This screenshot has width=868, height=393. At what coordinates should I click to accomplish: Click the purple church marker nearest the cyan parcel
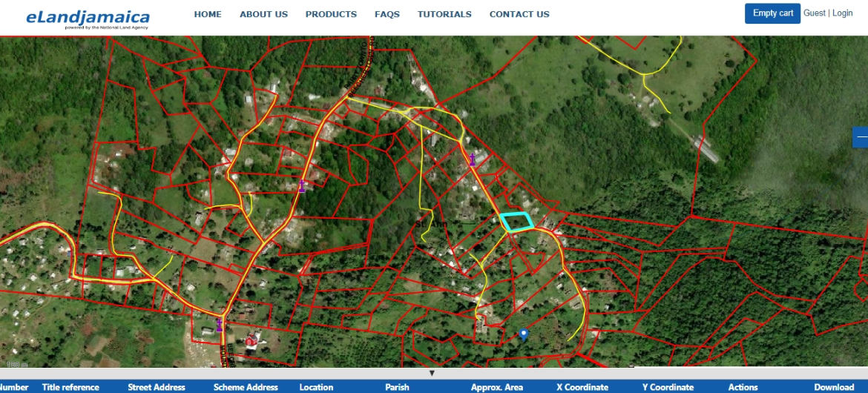[x=472, y=160]
